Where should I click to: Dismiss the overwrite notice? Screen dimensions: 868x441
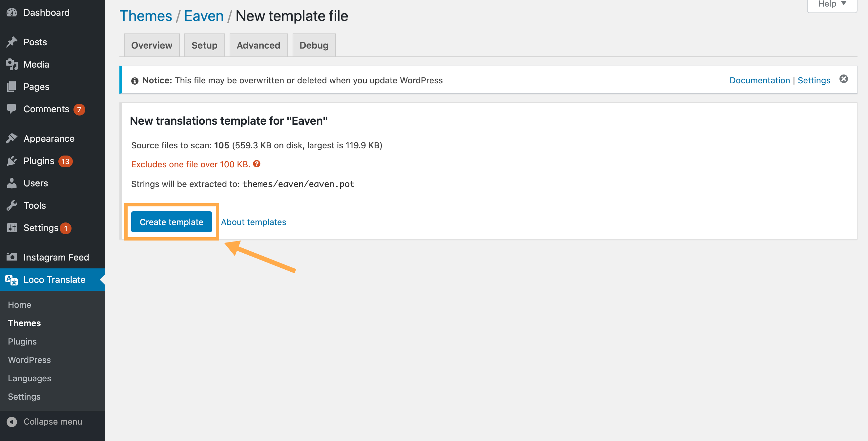point(843,79)
